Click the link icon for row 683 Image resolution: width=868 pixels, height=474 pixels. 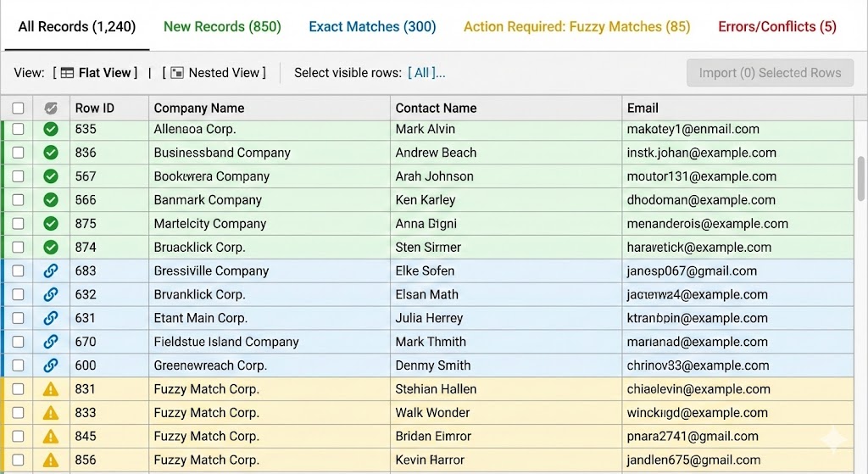pyautogui.click(x=51, y=271)
